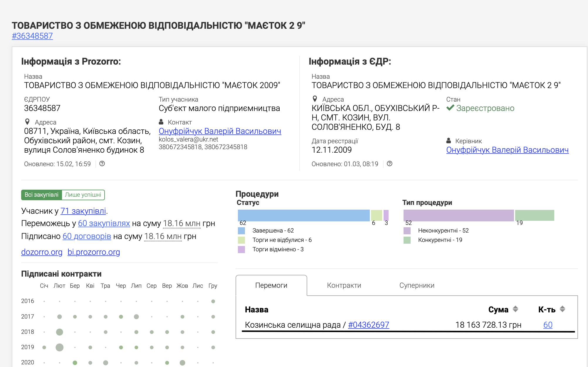Open the Суперники tab
The width and height of the screenshot is (588, 367).
click(416, 285)
